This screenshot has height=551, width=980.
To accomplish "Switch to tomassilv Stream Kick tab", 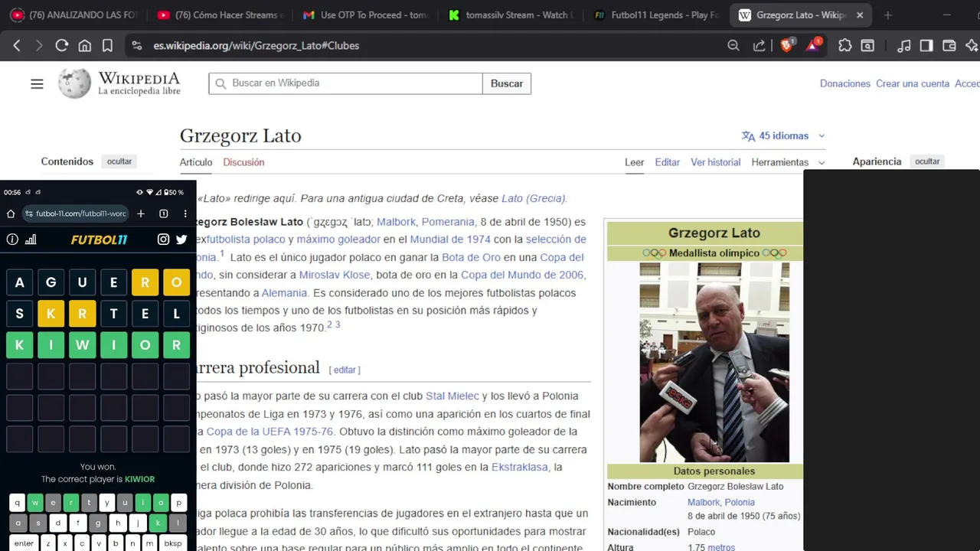I will [x=510, y=15].
